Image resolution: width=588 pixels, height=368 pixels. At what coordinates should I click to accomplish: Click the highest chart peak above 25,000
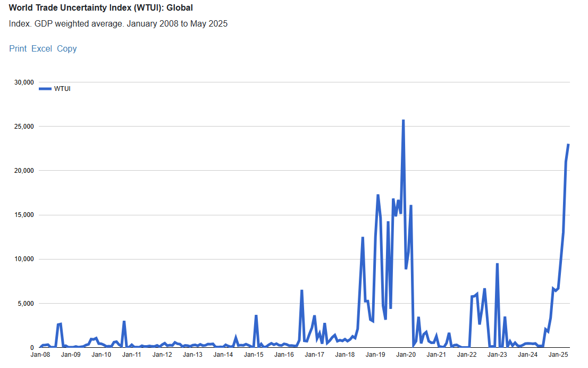403,121
